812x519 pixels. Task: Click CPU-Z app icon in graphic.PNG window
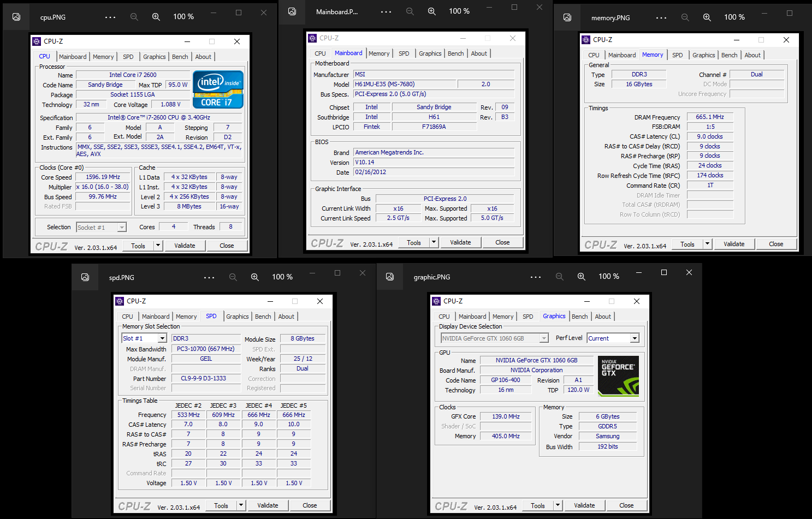(436, 301)
